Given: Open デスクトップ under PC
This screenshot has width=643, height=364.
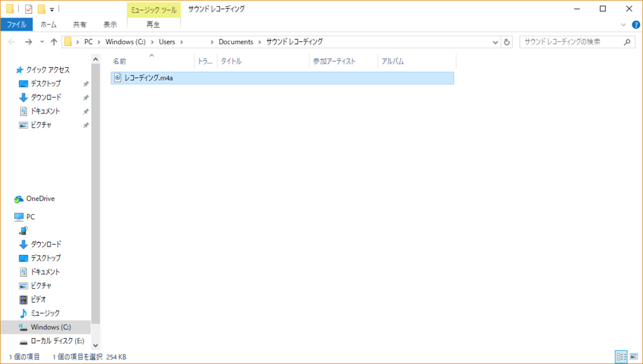Looking at the screenshot, I should coord(45,258).
